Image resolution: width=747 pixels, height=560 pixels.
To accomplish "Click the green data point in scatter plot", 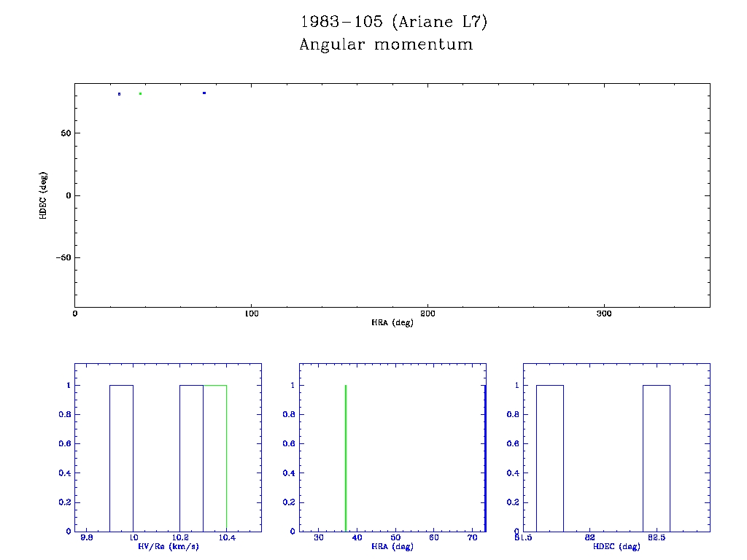I will pyautogui.click(x=140, y=93).
